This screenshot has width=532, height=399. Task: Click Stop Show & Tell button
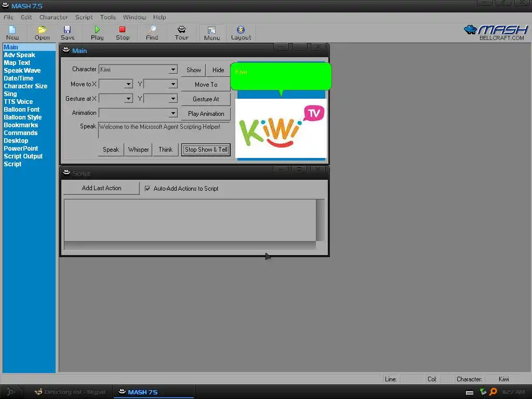[x=206, y=150]
